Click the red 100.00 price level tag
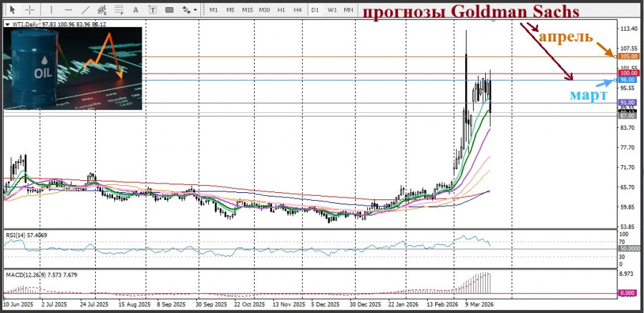The image size is (644, 313). [x=628, y=73]
